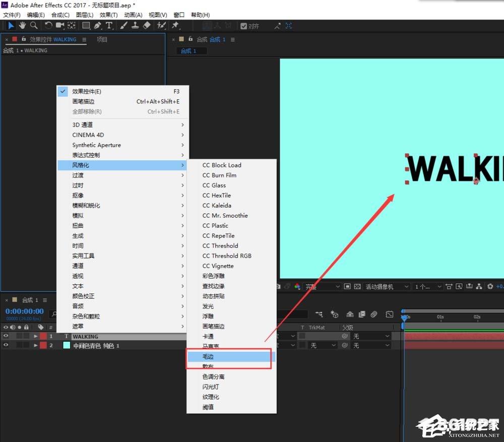
Task: Open the composition mini-flowchart in timeline
Action: (319, 314)
